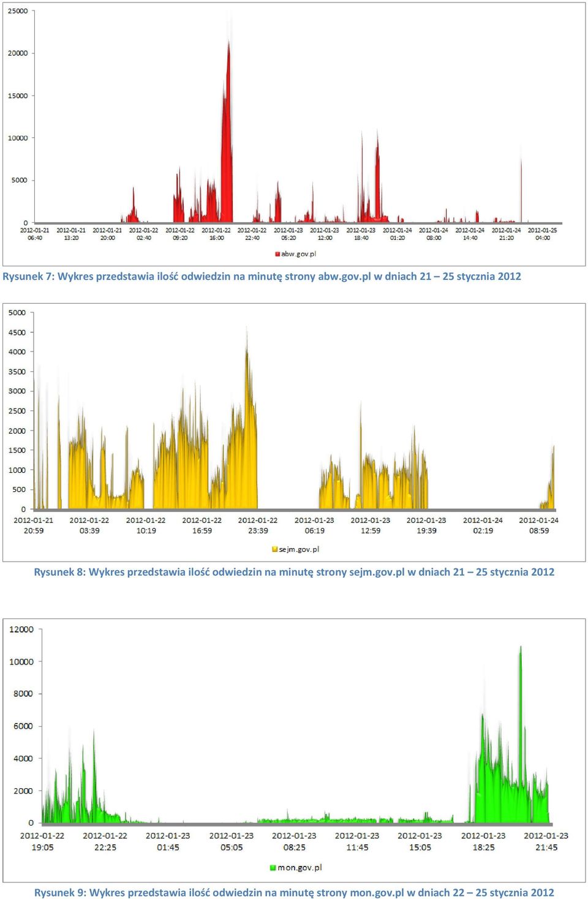This screenshot has width=588, height=899.
Task: Click the 2012-01-21 13:20 x-axis label
Action: pos(71,234)
